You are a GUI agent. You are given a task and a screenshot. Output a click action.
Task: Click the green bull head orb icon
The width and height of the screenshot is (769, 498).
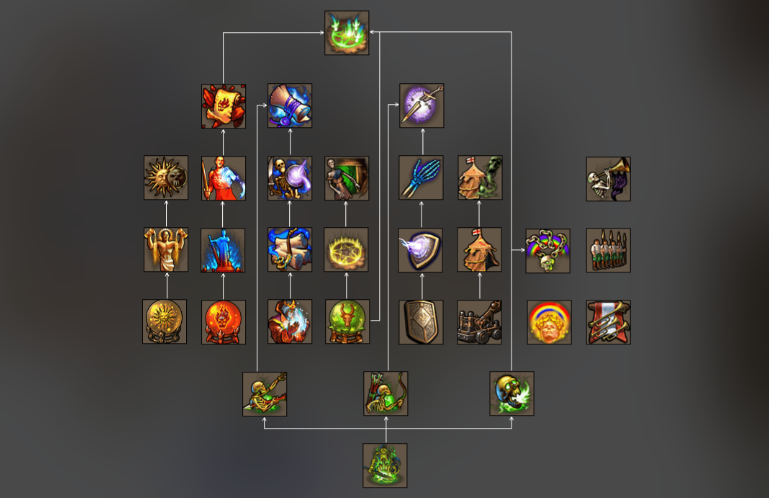pos(347,322)
